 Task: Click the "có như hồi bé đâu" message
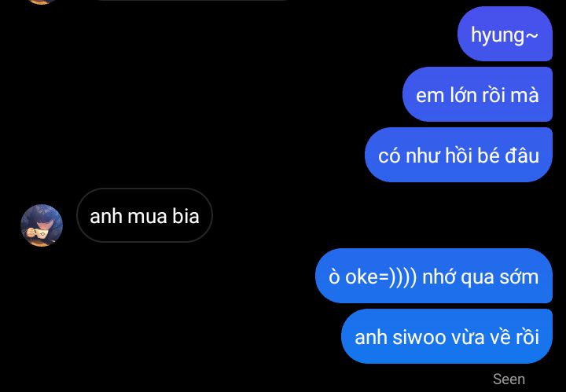pos(458,155)
